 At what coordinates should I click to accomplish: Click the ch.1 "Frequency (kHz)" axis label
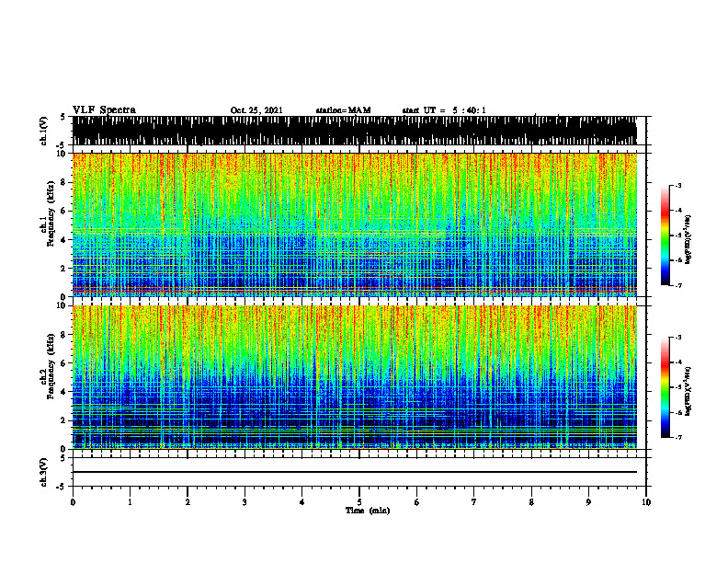click(51, 213)
